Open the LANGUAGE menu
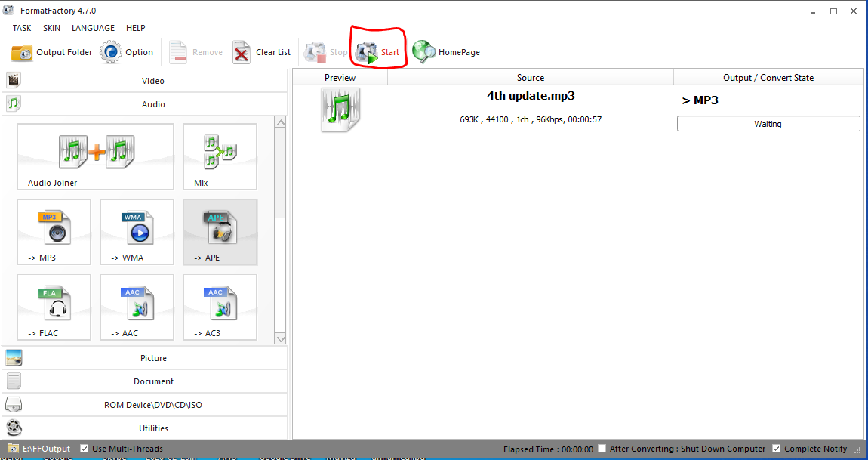The image size is (868, 460). point(93,28)
